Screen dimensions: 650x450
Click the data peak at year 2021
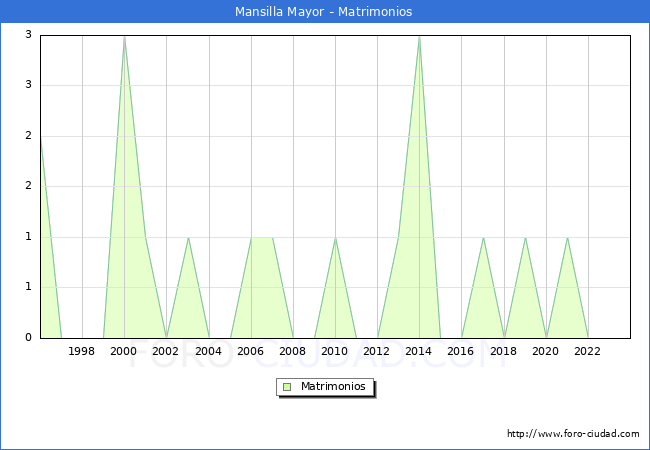pos(568,238)
